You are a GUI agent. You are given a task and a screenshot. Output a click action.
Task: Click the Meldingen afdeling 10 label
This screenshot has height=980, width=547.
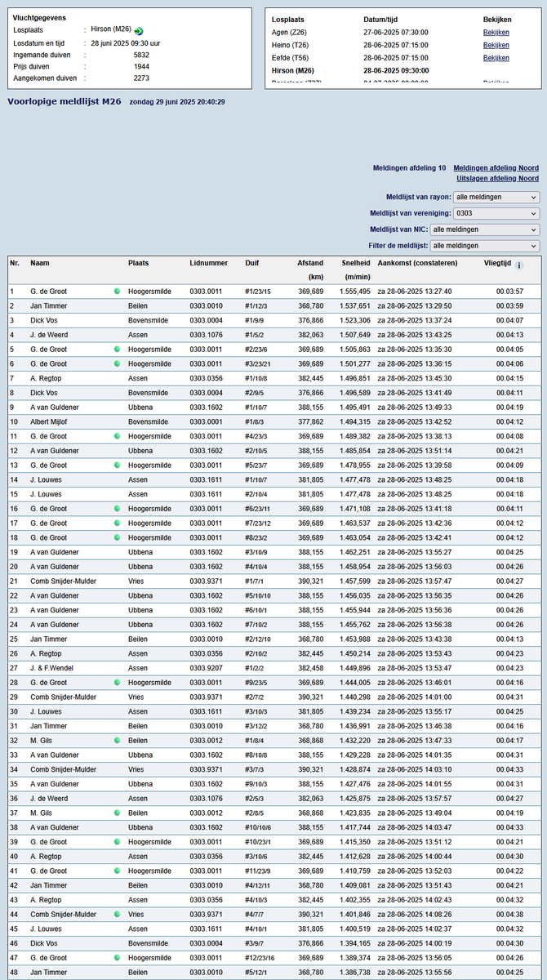[410, 167]
